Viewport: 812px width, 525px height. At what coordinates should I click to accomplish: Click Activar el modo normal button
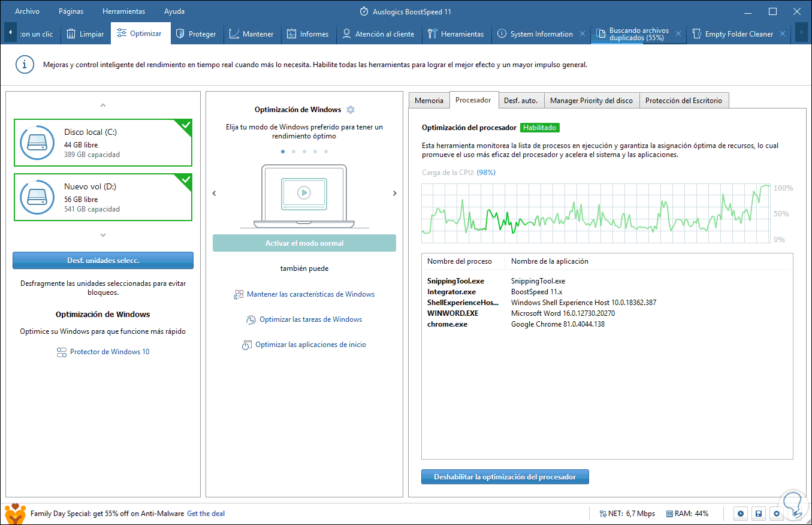click(x=304, y=243)
